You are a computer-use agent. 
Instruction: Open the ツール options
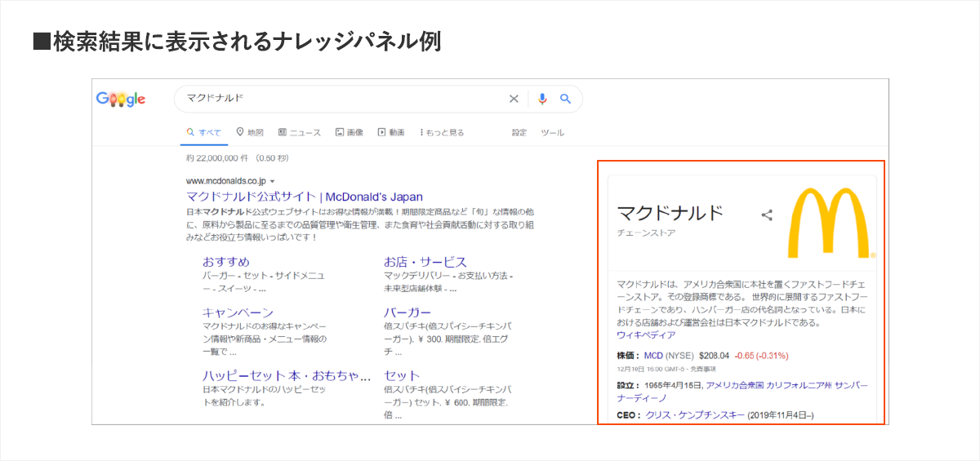[x=552, y=132]
